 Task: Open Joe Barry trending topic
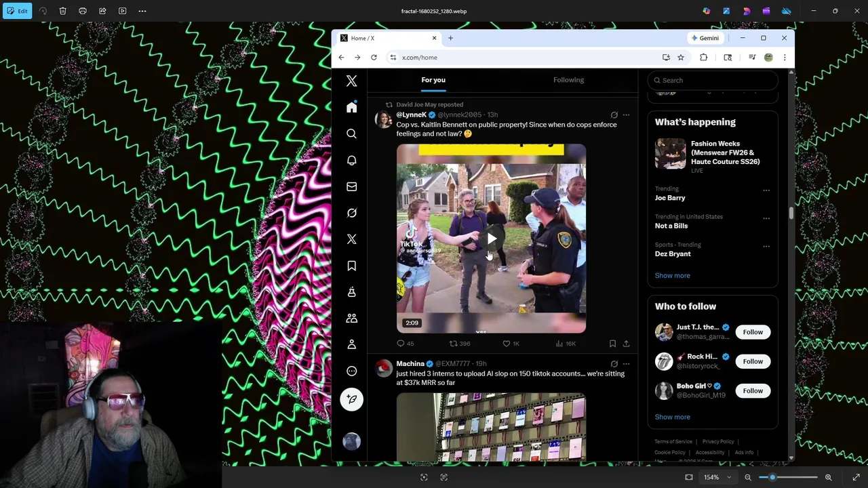click(670, 198)
